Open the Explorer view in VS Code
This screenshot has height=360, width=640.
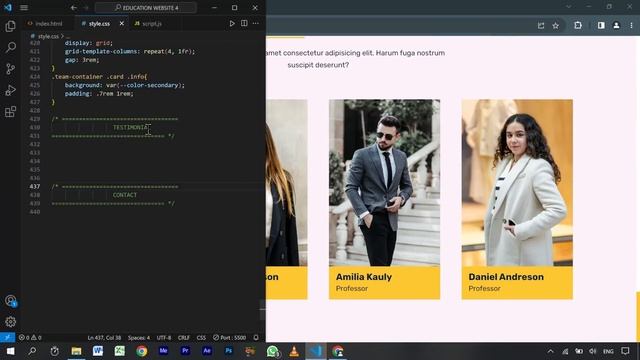[x=10, y=26]
